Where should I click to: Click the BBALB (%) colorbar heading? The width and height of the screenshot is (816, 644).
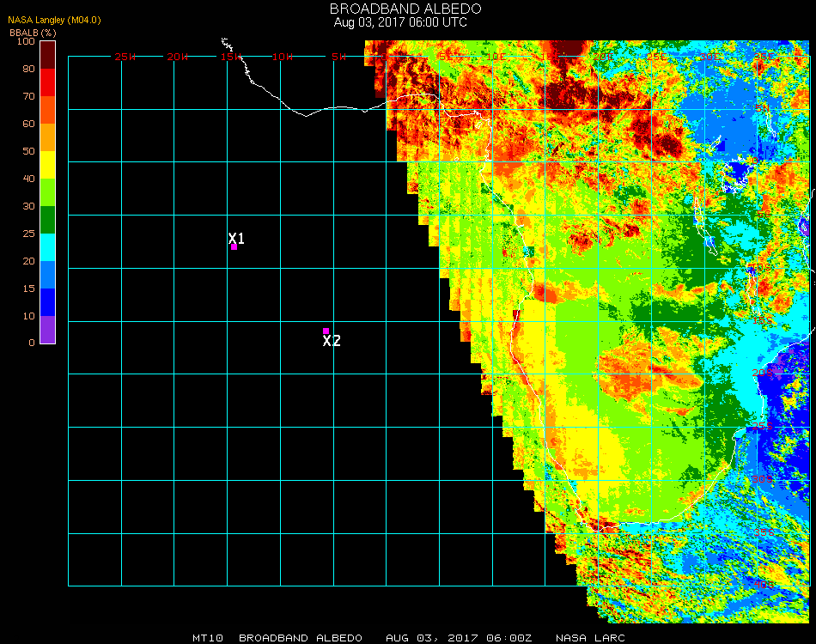(x=33, y=32)
